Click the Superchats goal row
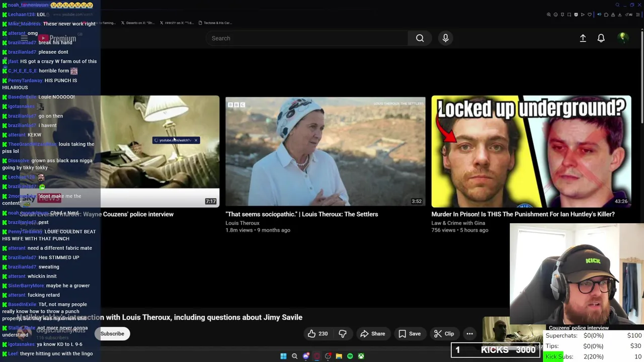Viewport: 644px width, 362px height. (594, 335)
